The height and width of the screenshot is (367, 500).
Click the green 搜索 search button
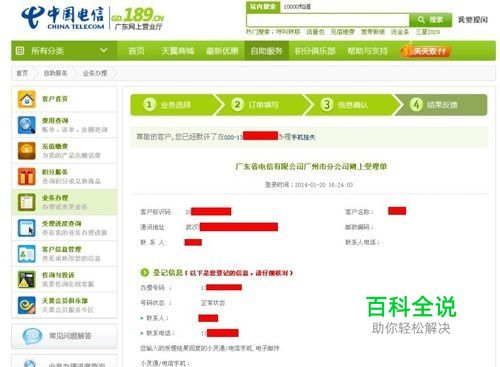431,20
